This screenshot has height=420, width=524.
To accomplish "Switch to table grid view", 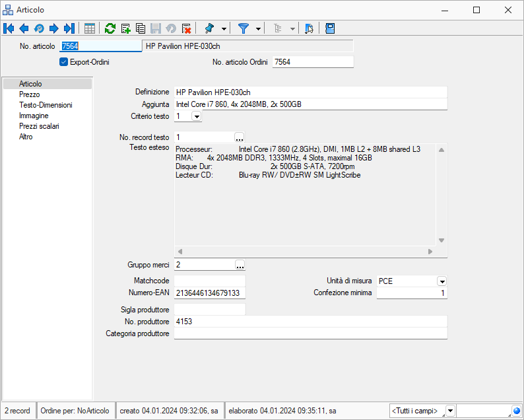I will point(90,28).
